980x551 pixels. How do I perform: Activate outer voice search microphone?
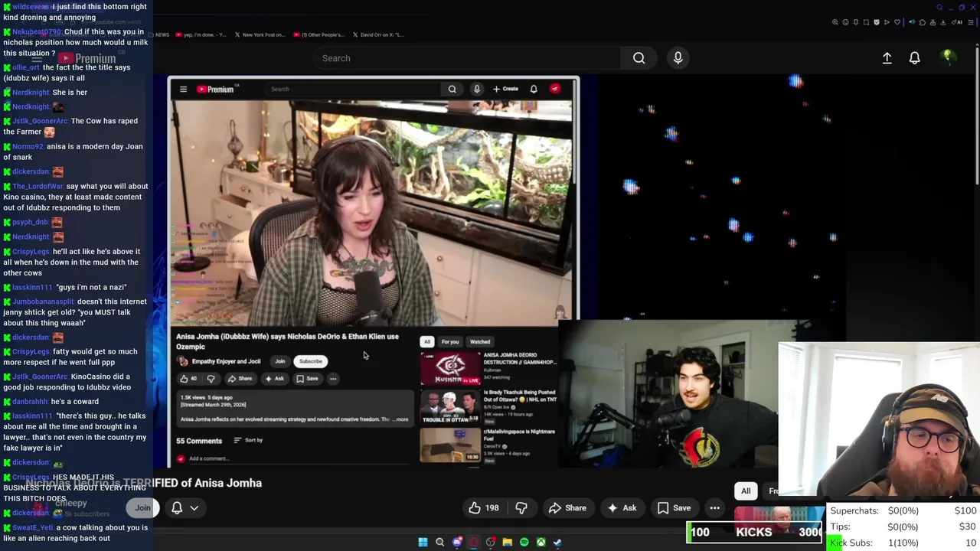pos(678,58)
